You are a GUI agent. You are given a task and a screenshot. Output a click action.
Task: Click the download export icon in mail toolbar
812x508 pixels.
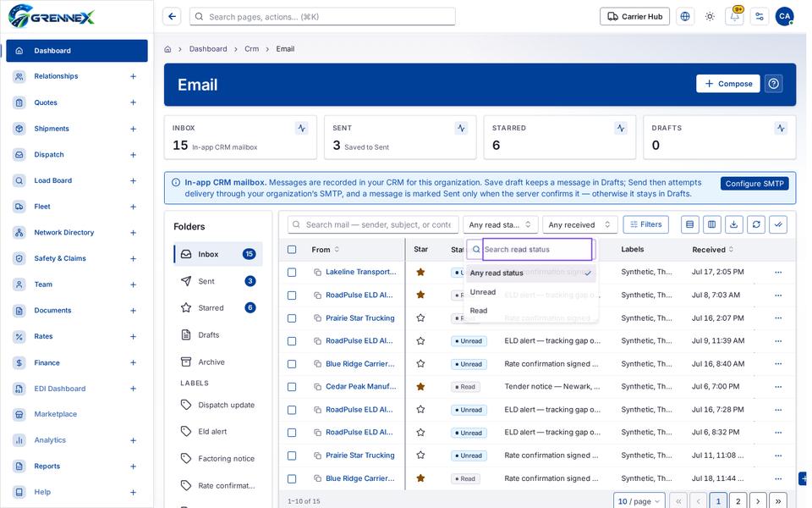[733, 224]
